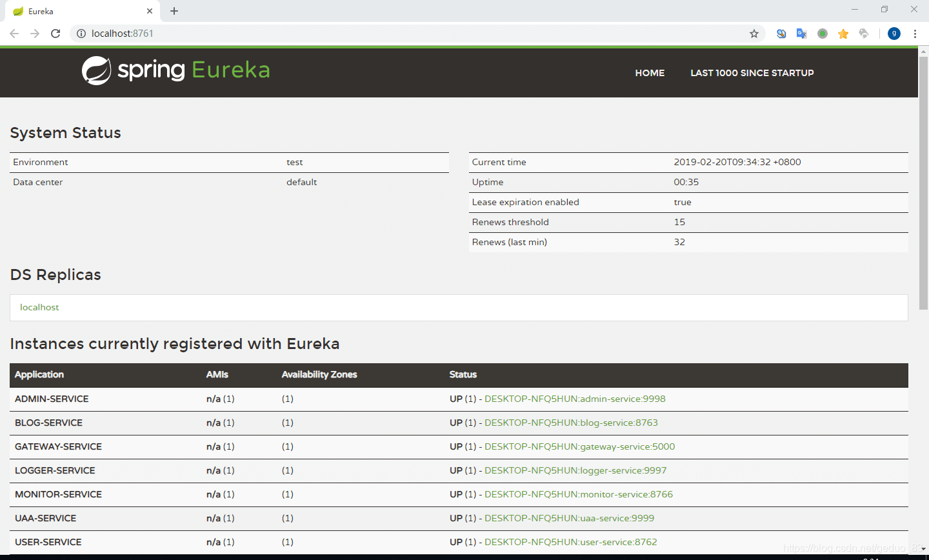Open the blue profile avatar
The image size is (929, 560).
pyautogui.click(x=894, y=34)
